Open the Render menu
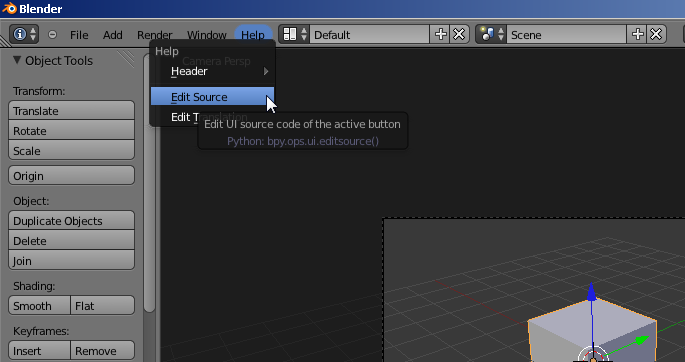Viewport: 685px width, 362px height. click(155, 35)
